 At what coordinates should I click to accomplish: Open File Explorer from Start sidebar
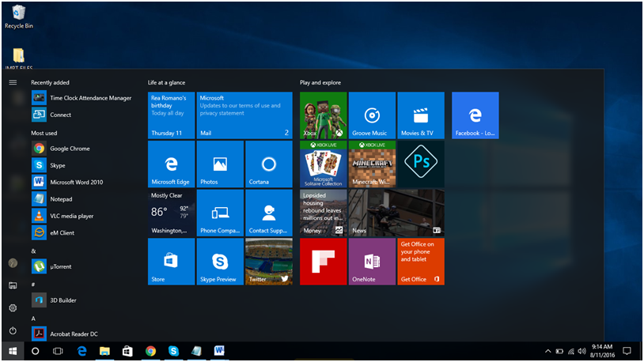(x=13, y=285)
